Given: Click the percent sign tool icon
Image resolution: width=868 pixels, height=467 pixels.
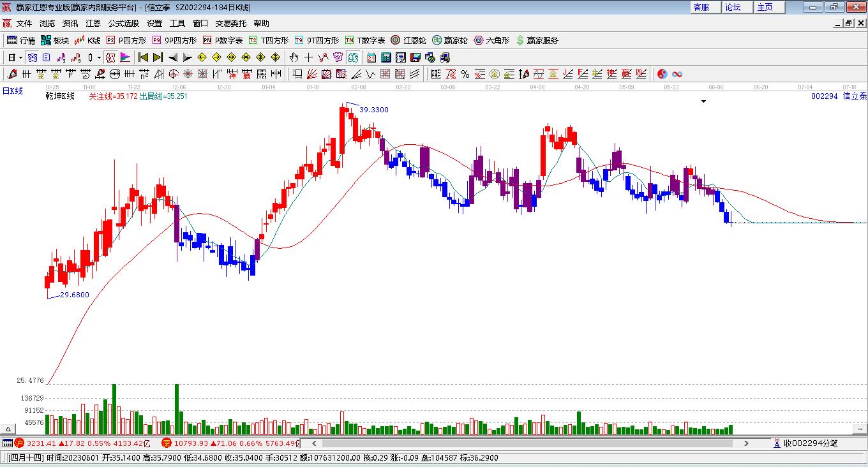Looking at the screenshot, I should (465, 74).
